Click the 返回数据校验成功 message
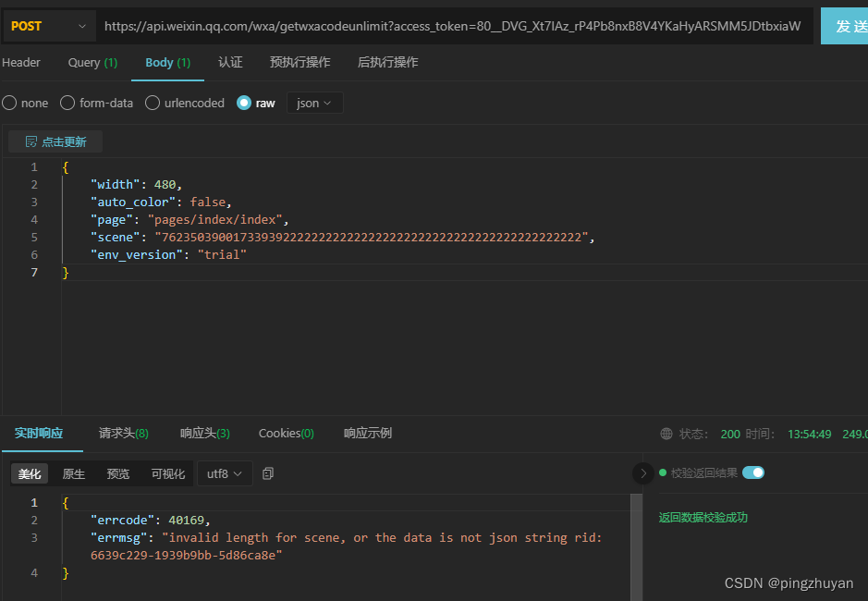Image resolution: width=868 pixels, height=601 pixels. [703, 518]
